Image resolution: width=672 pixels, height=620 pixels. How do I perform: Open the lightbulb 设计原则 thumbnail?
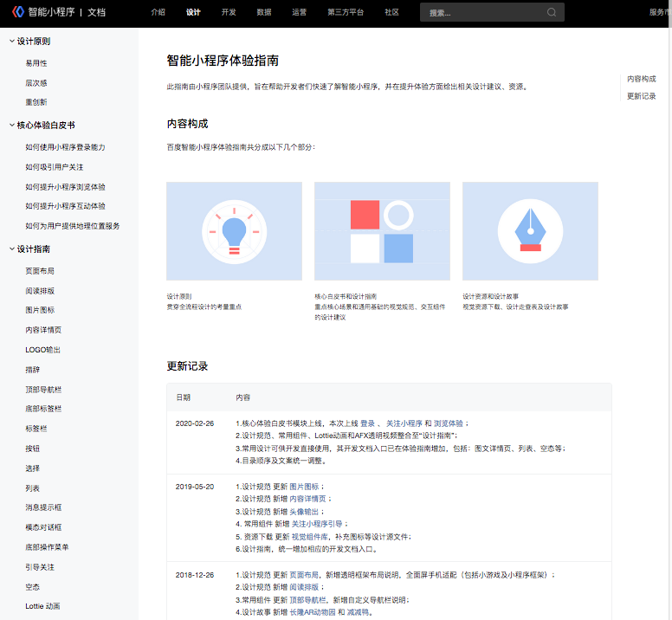pos(234,231)
